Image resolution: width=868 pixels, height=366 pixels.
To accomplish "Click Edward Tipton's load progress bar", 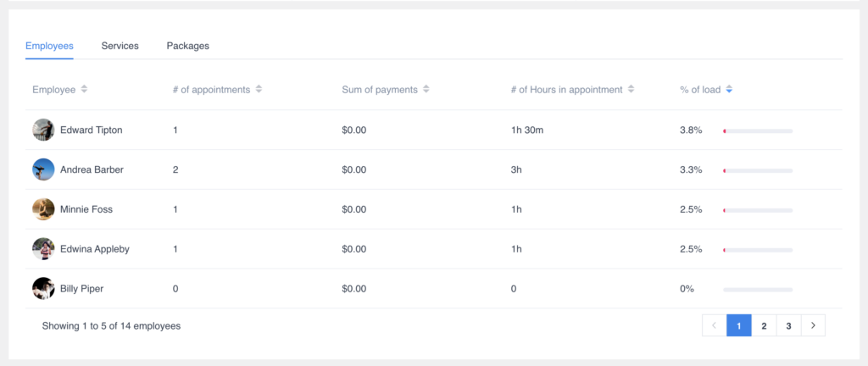I will [x=758, y=130].
